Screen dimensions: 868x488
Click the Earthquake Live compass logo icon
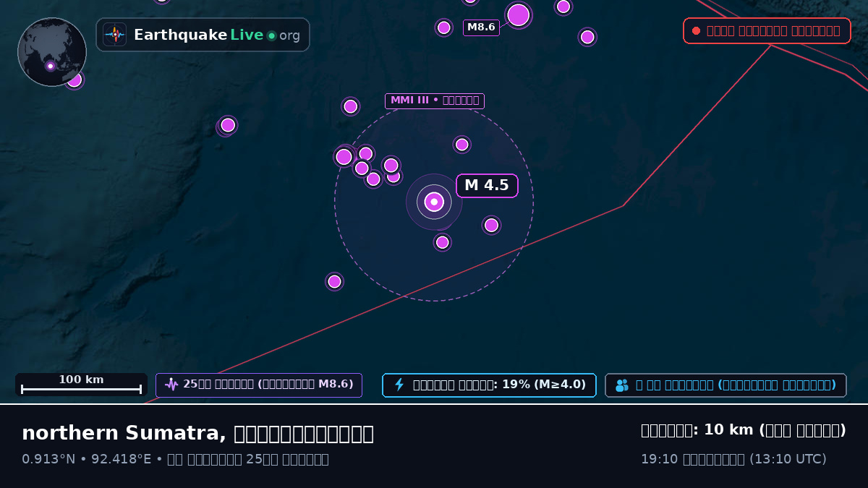coord(114,35)
